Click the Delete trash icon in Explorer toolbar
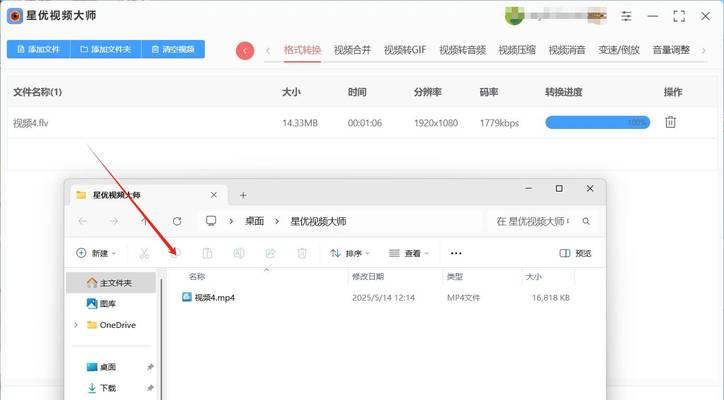724x400 pixels. coord(302,253)
